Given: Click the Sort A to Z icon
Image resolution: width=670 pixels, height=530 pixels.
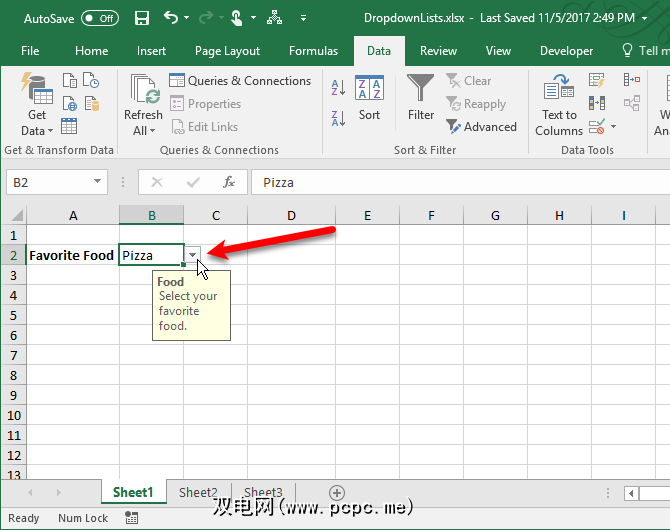Looking at the screenshot, I should pos(338,88).
